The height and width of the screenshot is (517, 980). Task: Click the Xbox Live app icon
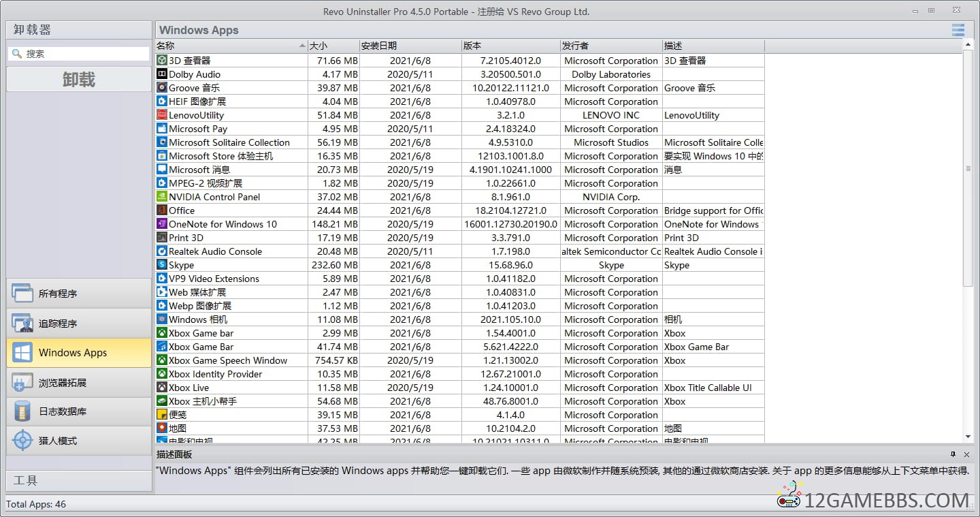[x=162, y=388]
